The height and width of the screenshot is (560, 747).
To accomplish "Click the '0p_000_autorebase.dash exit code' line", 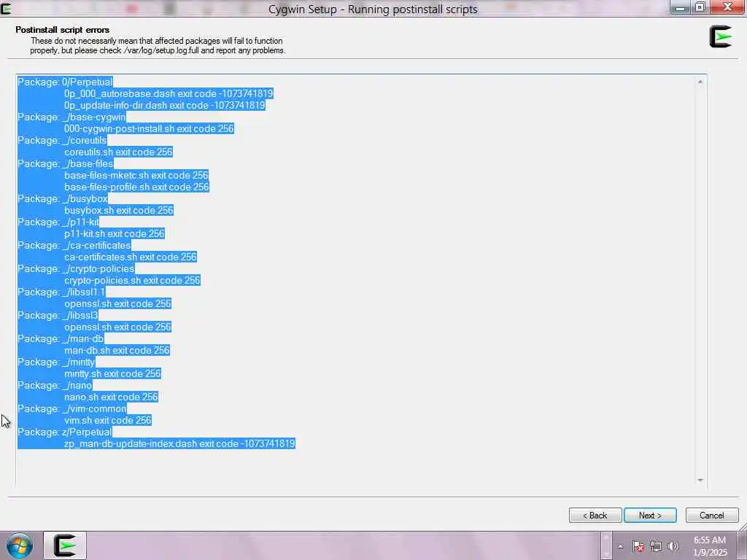I will pyautogui.click(x=169, y=93).
